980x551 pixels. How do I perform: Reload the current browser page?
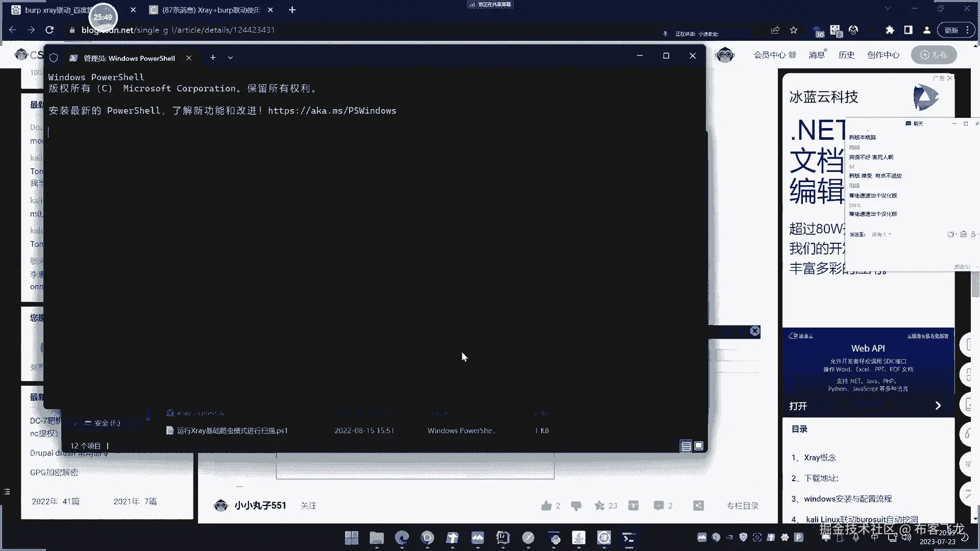(50, 30)
